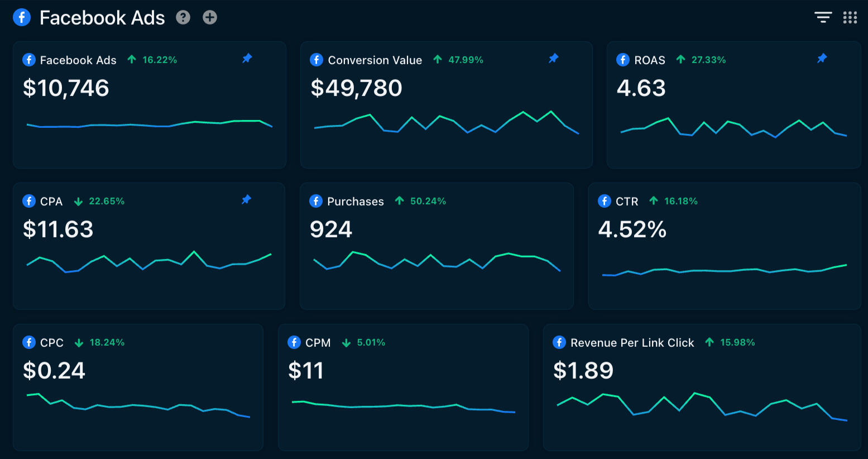Click the Facebook logo beside CTR

[x=605, y=201]
